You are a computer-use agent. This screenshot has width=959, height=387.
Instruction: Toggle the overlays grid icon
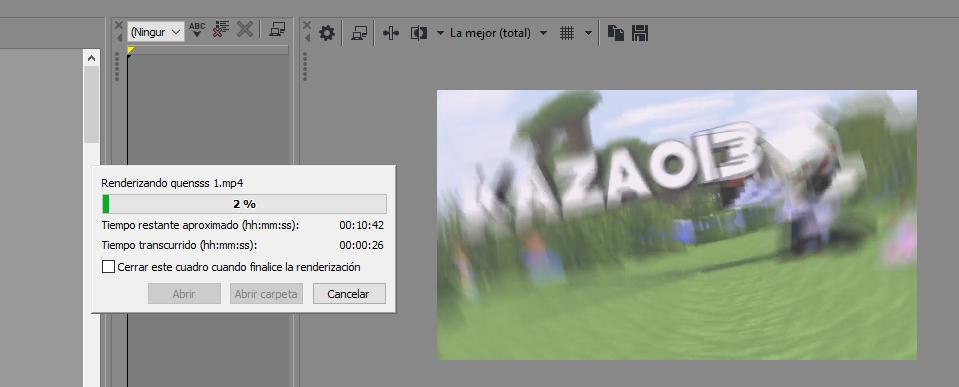click(567, 33)
